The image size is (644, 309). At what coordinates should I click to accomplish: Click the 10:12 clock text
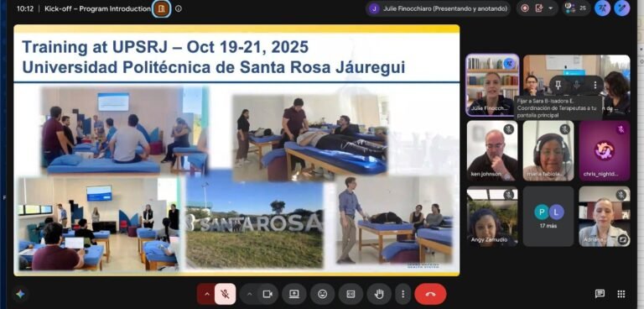24,8
